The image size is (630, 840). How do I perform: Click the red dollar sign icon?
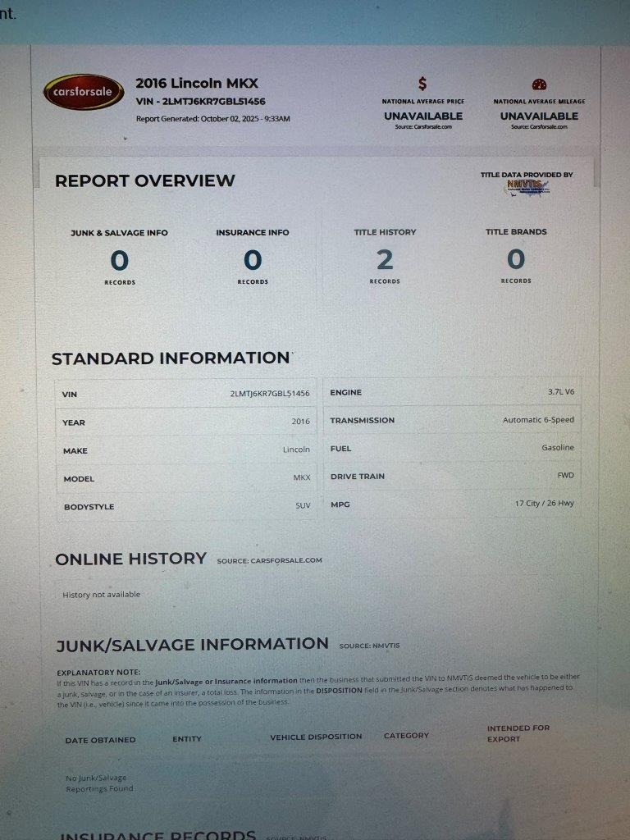422,84
